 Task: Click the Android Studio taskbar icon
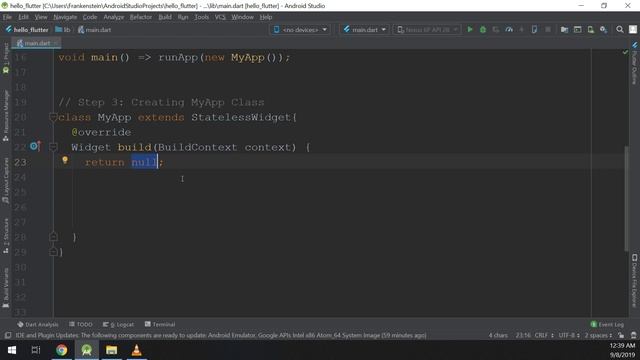click(87, 350)
